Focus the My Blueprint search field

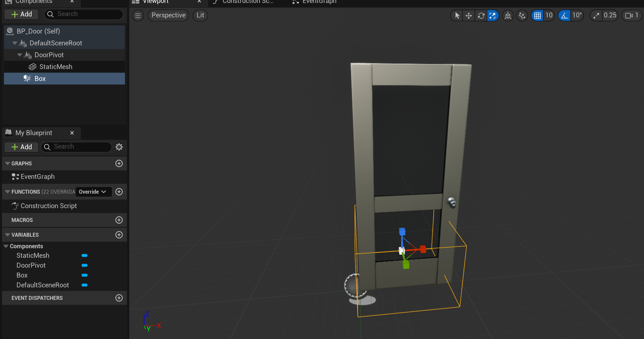point(76,147)
